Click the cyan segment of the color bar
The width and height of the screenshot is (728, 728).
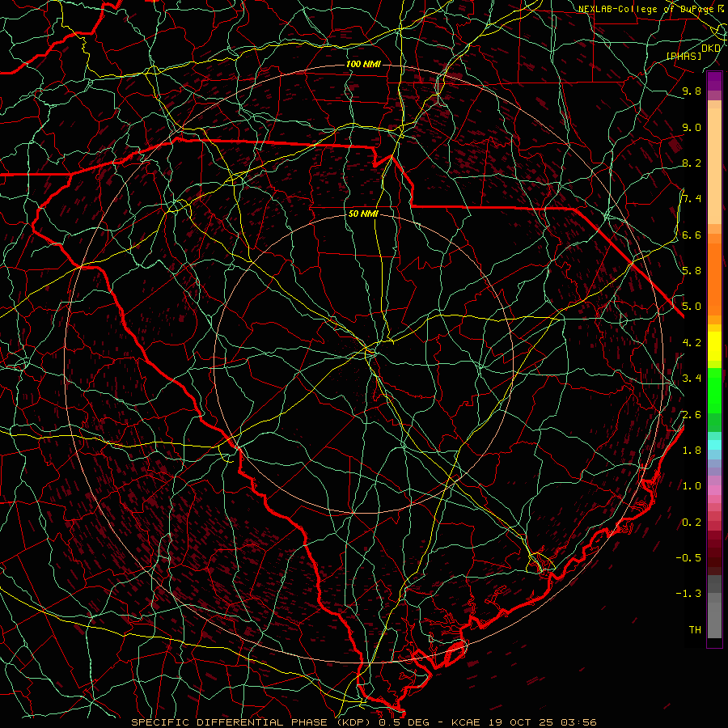pos(714,445)
